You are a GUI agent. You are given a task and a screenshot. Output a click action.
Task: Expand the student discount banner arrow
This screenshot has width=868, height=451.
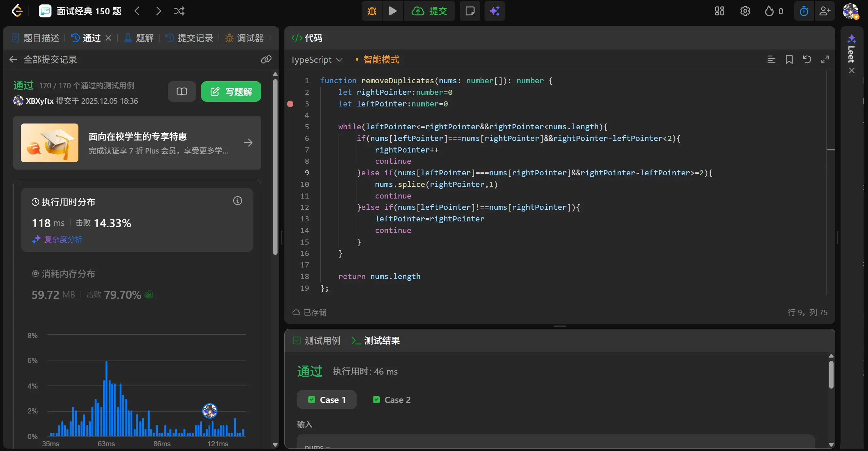click(248, 143)
